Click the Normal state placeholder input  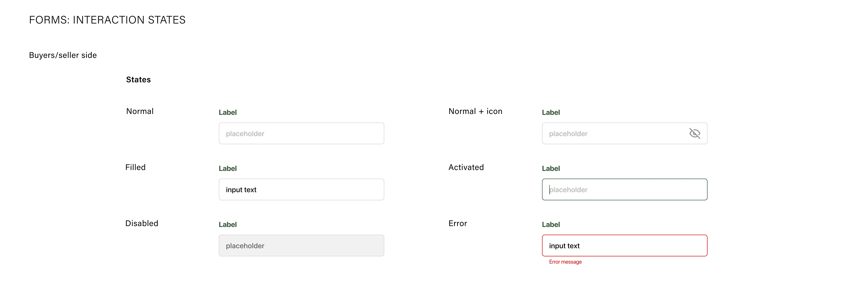(301, 133)
